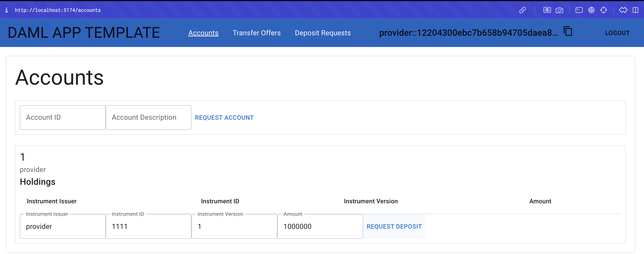Viewport: 644px width, 254px height.
Task: Click the Instrument Version column header
Action: click(370, 201)
